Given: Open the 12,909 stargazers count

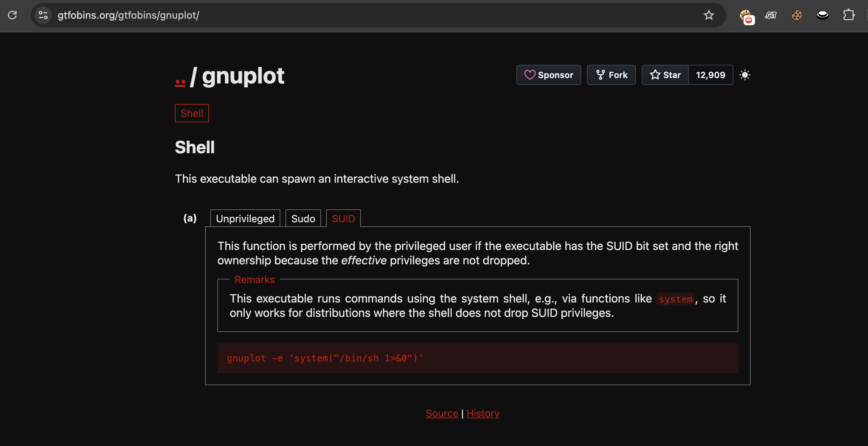Looking at the screenshot, I should [x=710, y=75].
